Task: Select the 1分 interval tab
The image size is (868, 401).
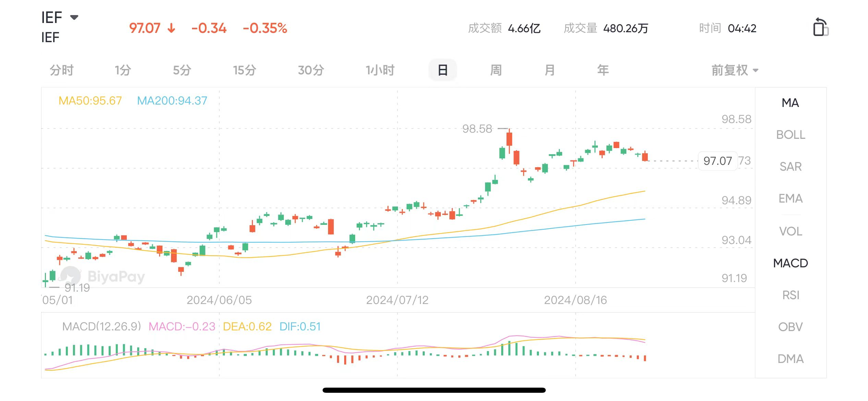Action: (123, 70)
